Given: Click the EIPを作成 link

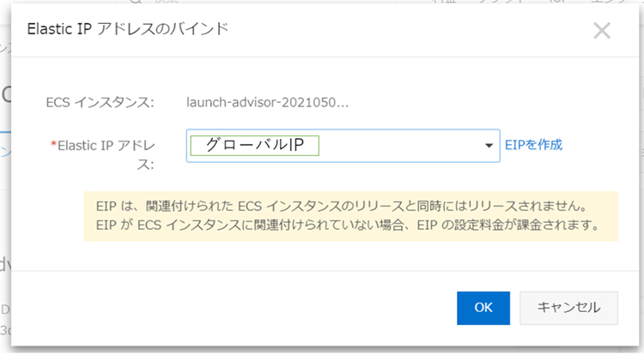Looking at the screenshot, I should click(x=533, y=145).
